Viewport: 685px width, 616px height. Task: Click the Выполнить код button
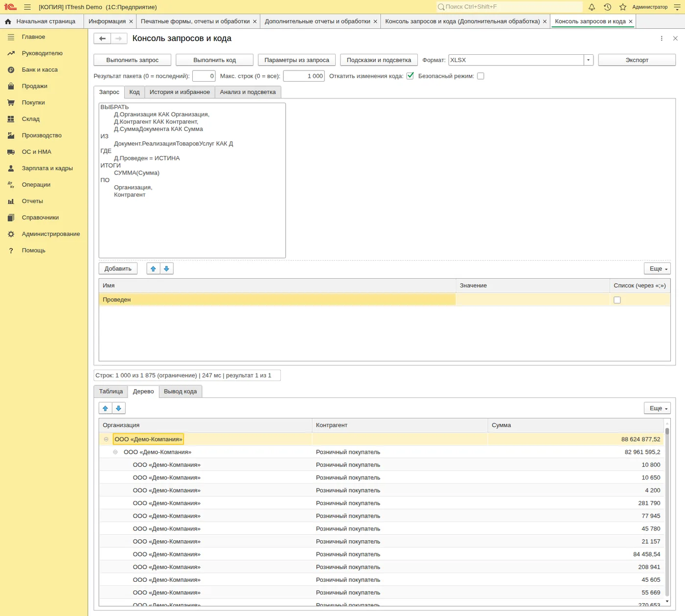(215, 60)
